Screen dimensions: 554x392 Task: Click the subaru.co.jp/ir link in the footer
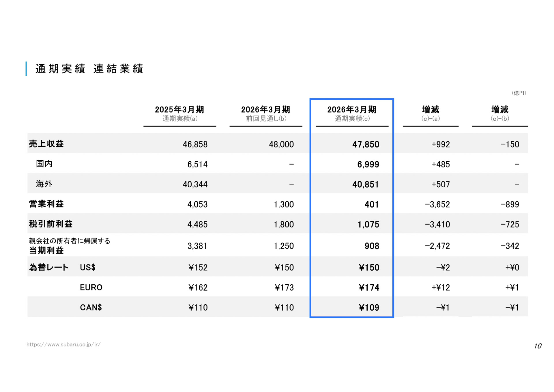pyautogui.click(x=63, y=344)
